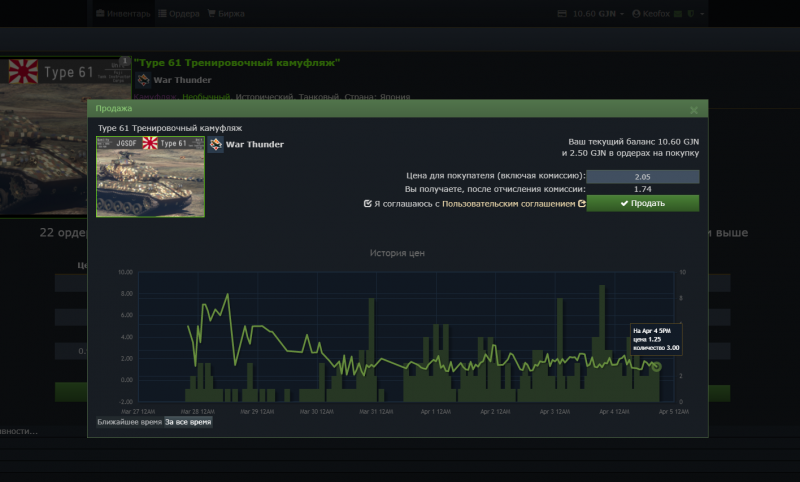
Task: Click the 10.00 price axis label
Action: 126,272
